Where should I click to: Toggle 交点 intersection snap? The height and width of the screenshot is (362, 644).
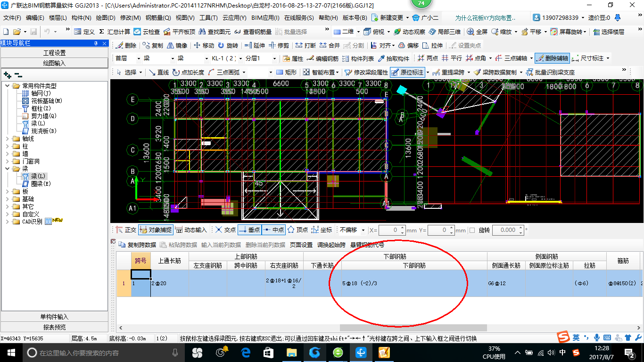[225, 230]
